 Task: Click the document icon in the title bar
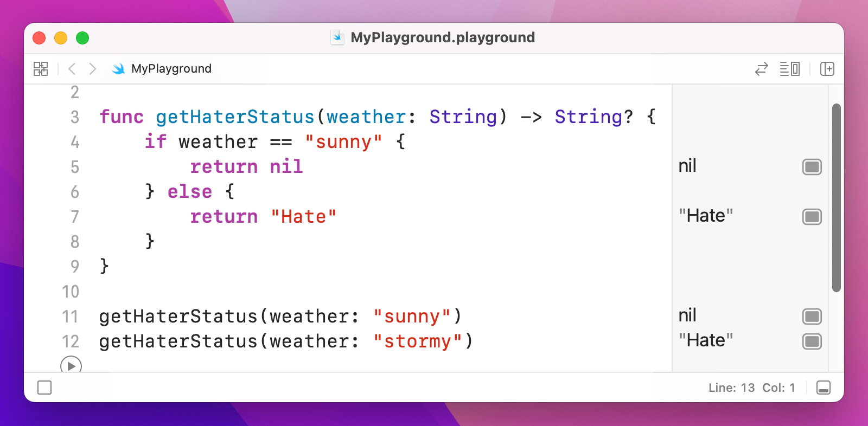pyautogui.click(x=337, y=37)
